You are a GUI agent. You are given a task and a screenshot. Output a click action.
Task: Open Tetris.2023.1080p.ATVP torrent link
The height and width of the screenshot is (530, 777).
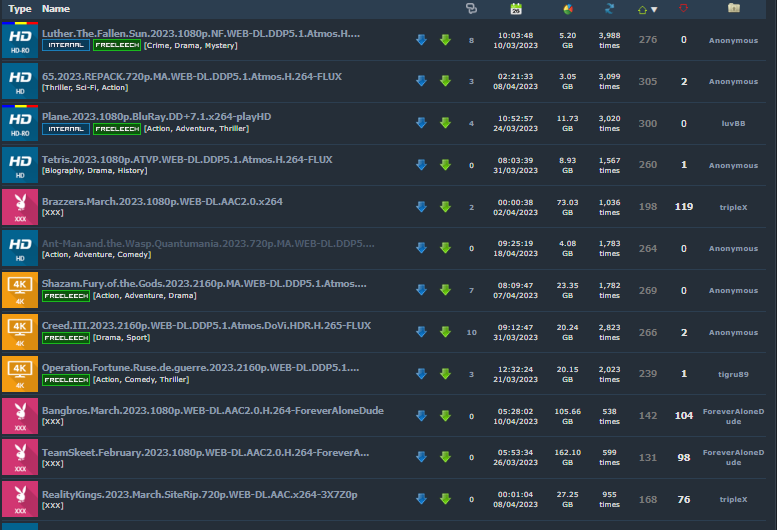[x=187, y=159]
